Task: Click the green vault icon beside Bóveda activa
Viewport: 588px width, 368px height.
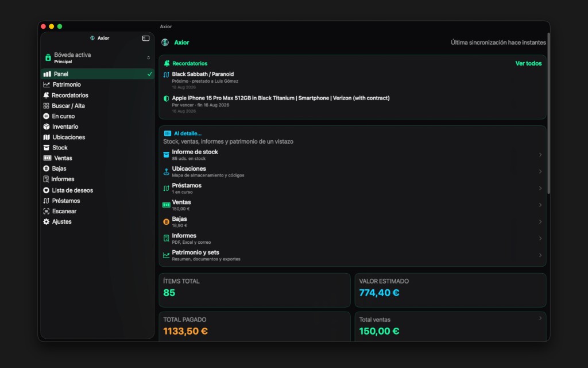Action: [x=48, y=57]
